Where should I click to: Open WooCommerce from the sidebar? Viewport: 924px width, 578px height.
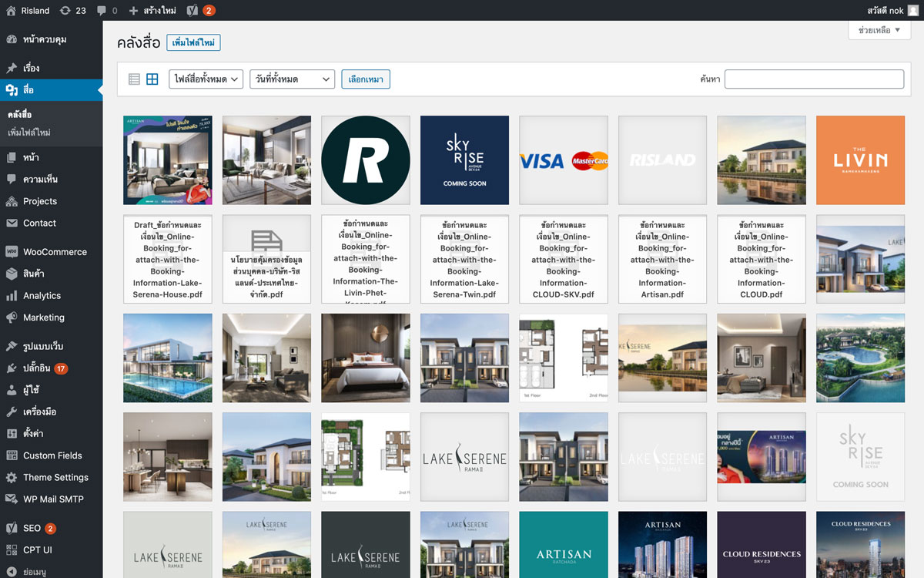point(54,252)
